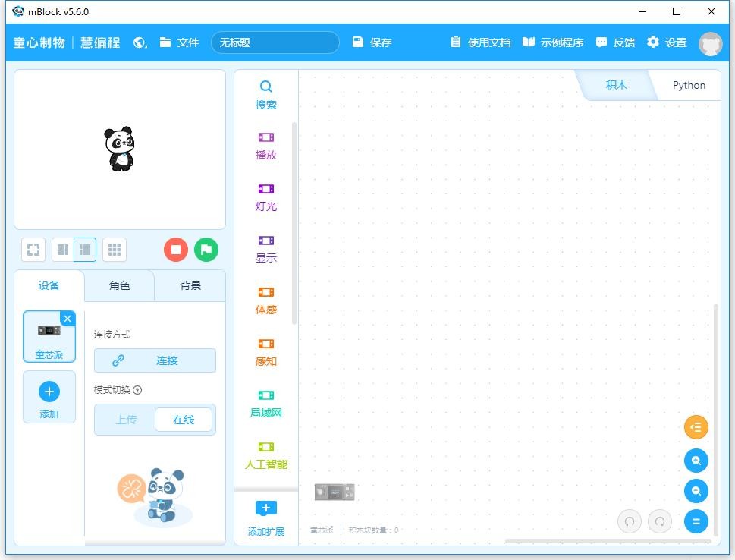
Task: Select 局域网 block category
Action: 265,404
